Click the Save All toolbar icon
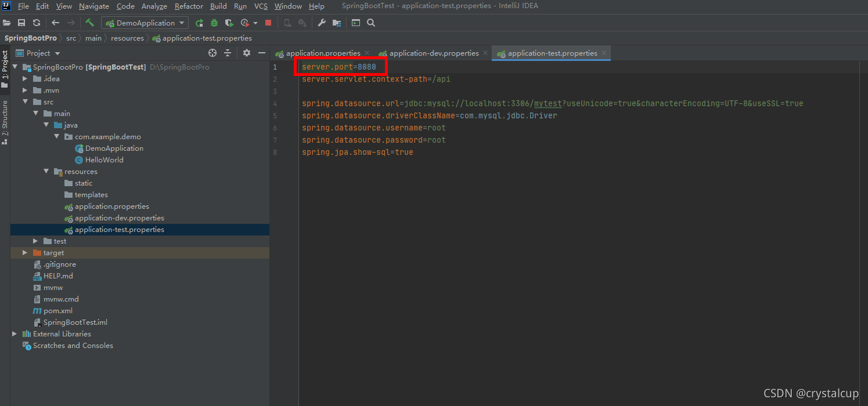 (21, 23)
